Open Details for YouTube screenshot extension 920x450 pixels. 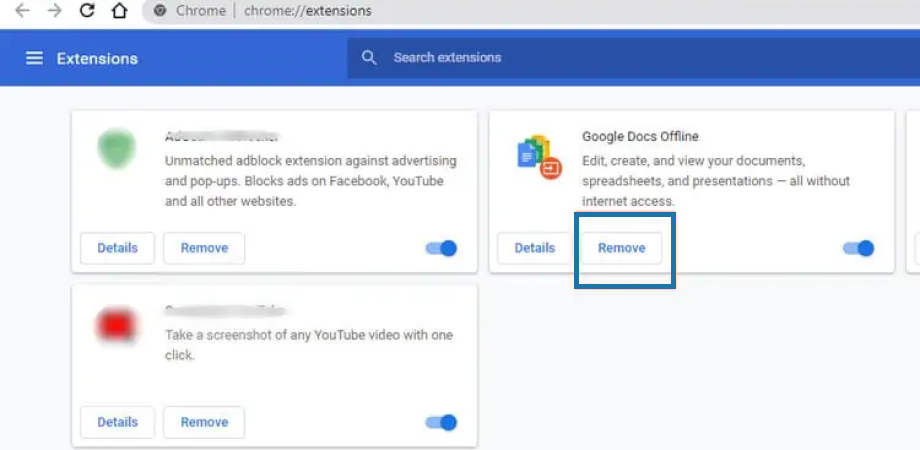coord(117,422)
